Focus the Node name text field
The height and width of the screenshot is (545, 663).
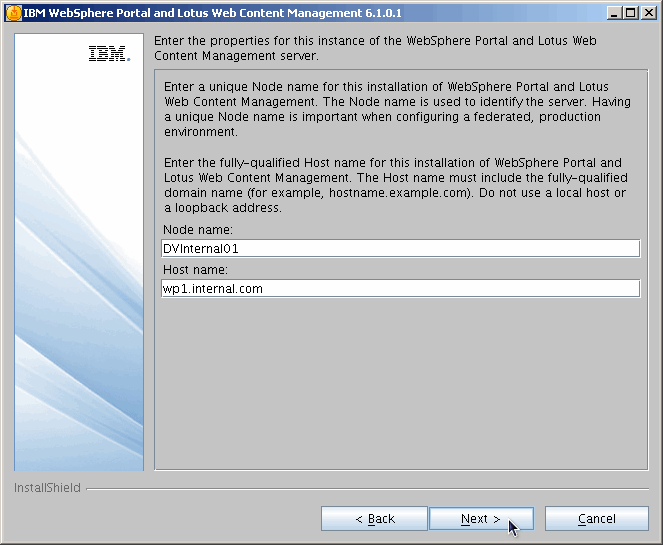click(x=399, y=249)
